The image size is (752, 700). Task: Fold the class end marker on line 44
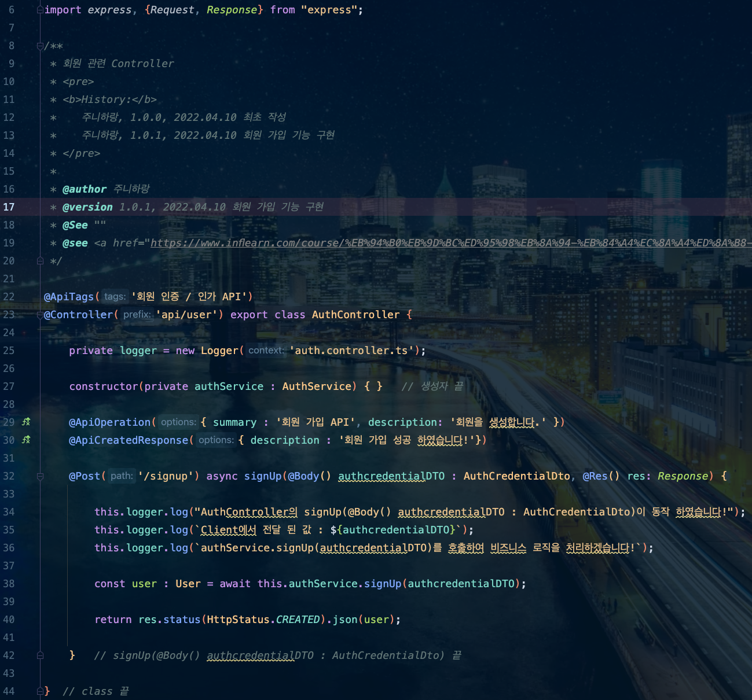tap(40, 691)
